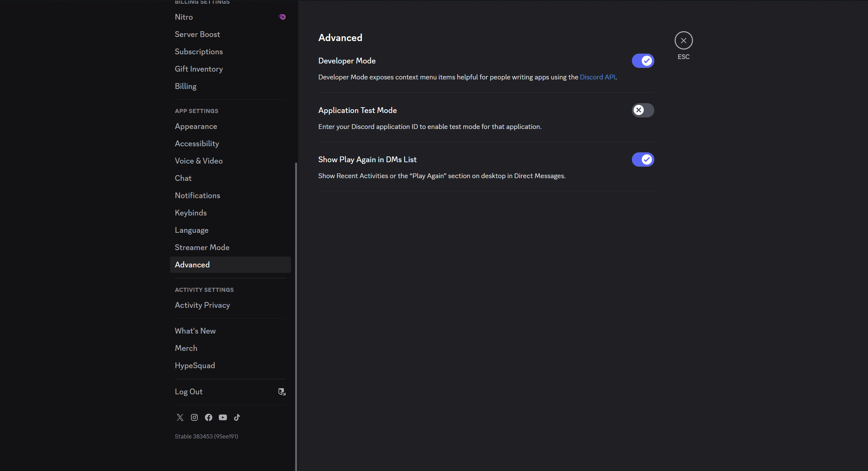Open the Keybinds settings page
This screenshot has height=471, width=868.
(x=191, y=213)
